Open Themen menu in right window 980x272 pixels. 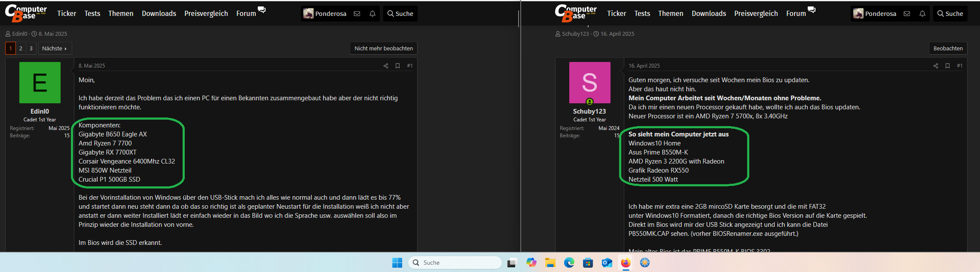pyautogui.click(x=671, y=14)
